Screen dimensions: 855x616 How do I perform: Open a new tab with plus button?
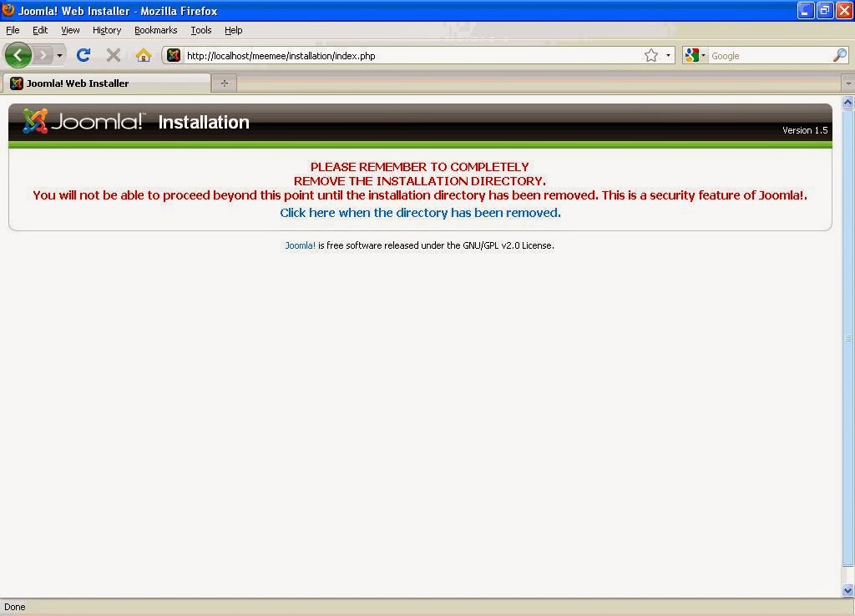(x=224, y=83)
